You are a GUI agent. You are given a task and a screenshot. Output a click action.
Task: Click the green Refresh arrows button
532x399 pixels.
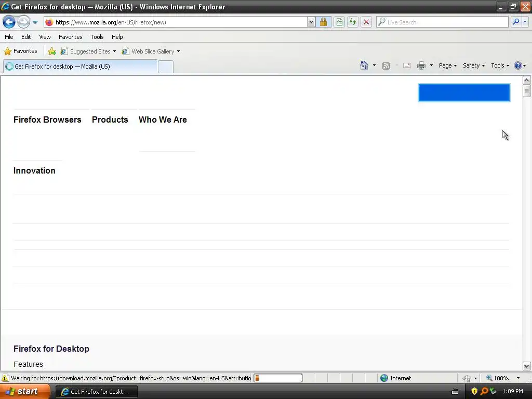pos(353,22)
